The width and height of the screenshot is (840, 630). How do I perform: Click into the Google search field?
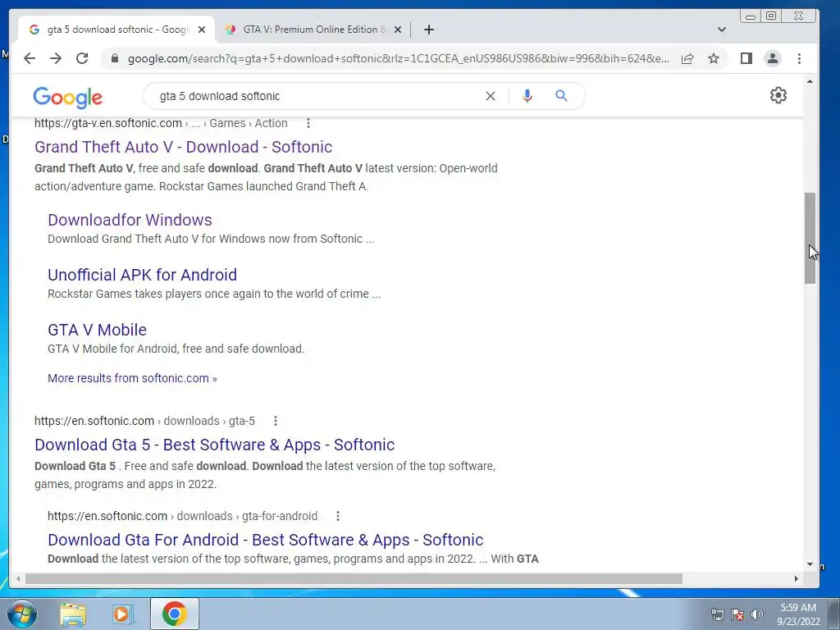(316, 96)
